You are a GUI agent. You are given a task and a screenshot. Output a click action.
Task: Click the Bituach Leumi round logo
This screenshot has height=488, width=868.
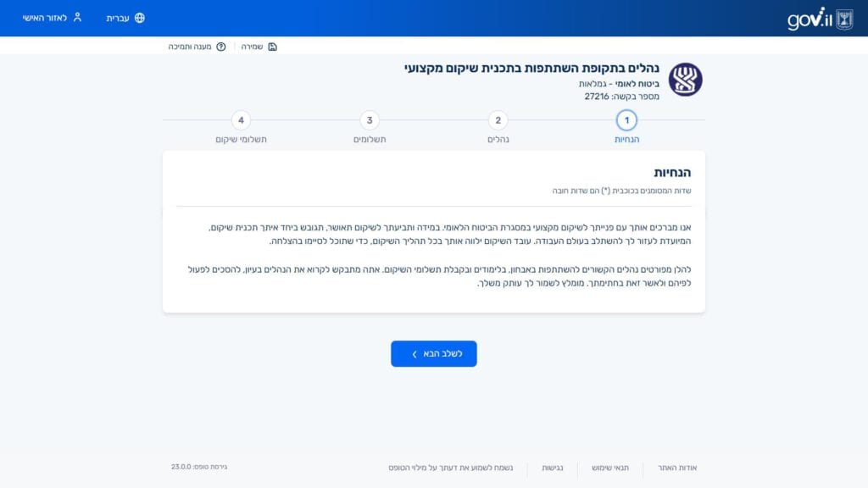coord(685,80)
